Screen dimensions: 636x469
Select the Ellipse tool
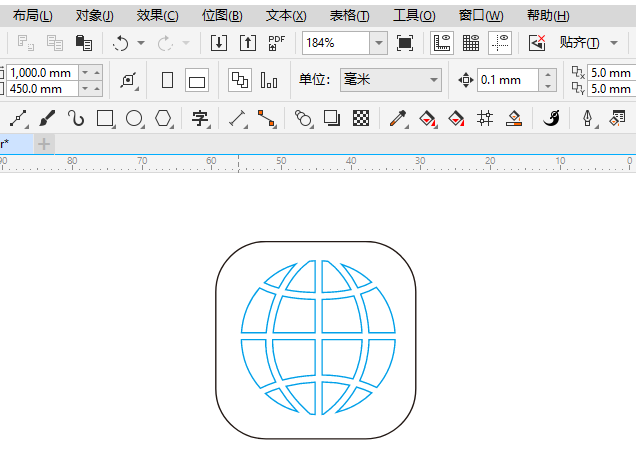[x=134, y=118]
